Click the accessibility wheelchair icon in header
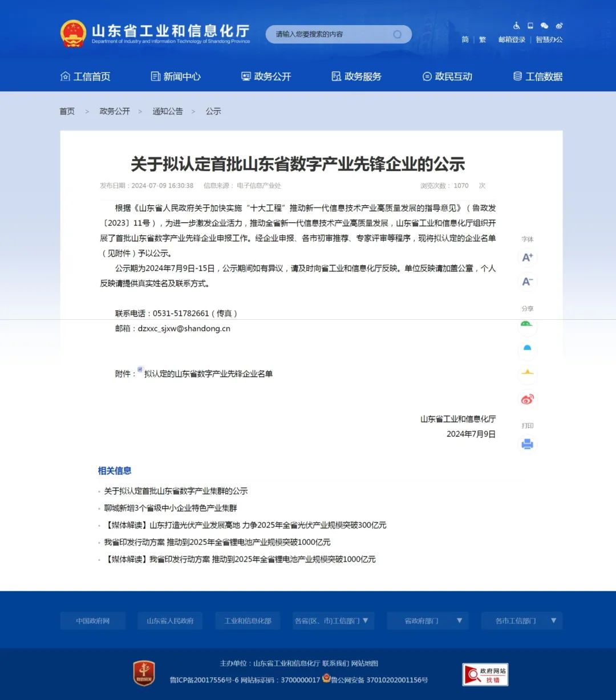 click(x=516, y=26)
